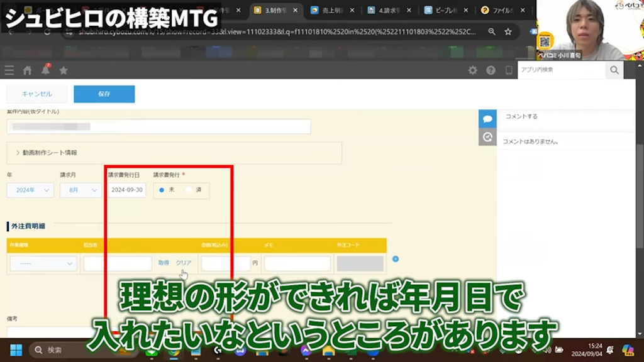Click the 請求書発行日 date field 2024-09-30
644x362 pixels.
126,190
